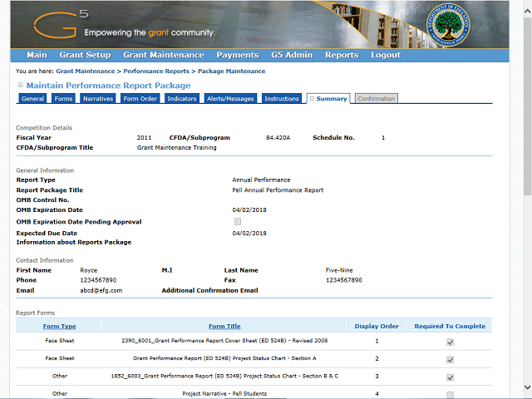Open the Reports menu
This screenshot has height=399, width=532.
[342, 55]
